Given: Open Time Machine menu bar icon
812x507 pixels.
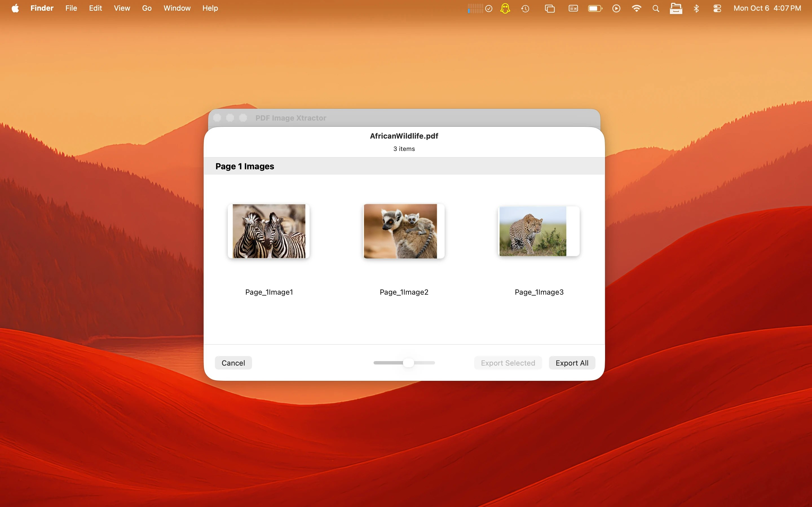Looking at the screenshot, I should click(x=525, y=8).
